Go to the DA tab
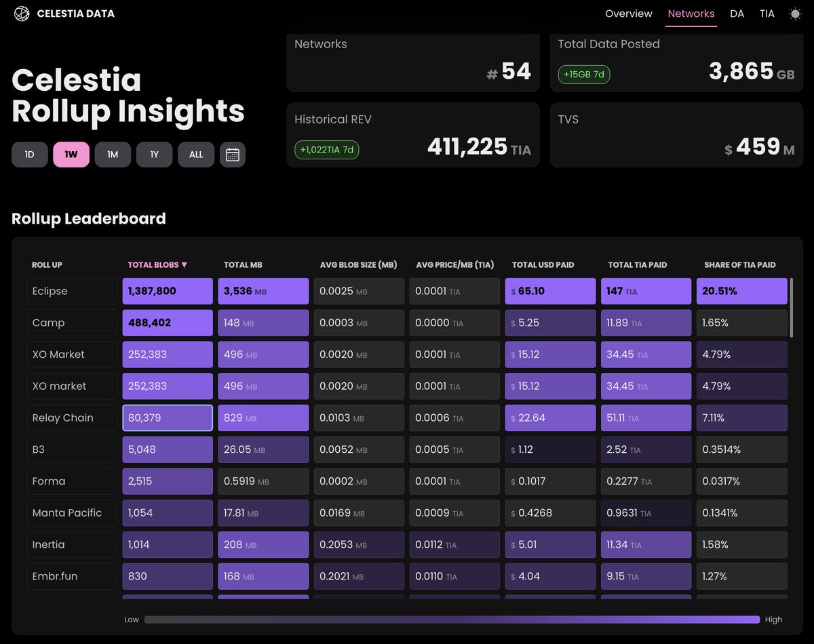The image size is (814, 644). 737,14
